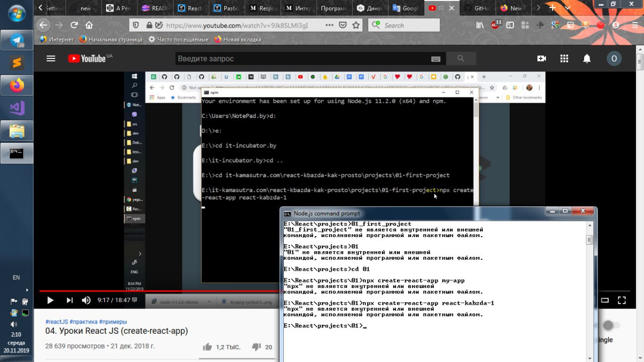Open Visual Studio from the taskbar
This screenshot has height=362, width=644.
[x=17, y=108]
